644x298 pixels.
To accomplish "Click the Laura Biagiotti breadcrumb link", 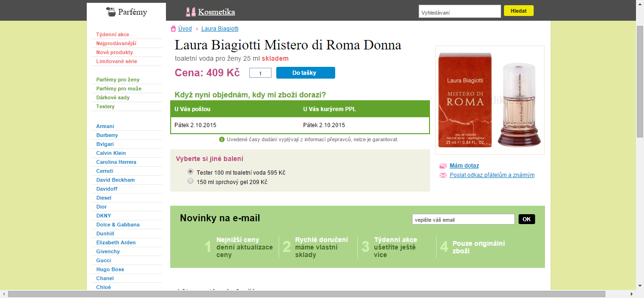I will (x=220, y=29).
